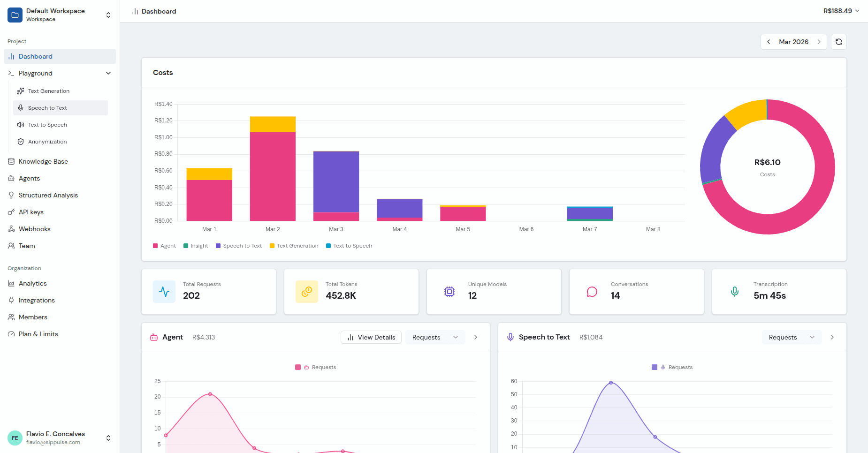Open the R$188.49 balance dropdown
The width and height of the screenshot is (868, 453).
tap(842, 11)
